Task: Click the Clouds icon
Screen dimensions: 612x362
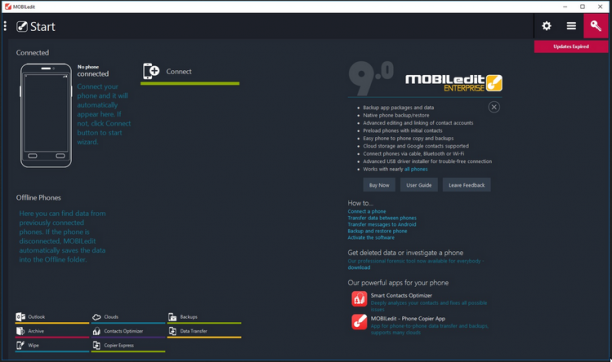Action: point(96,317)
